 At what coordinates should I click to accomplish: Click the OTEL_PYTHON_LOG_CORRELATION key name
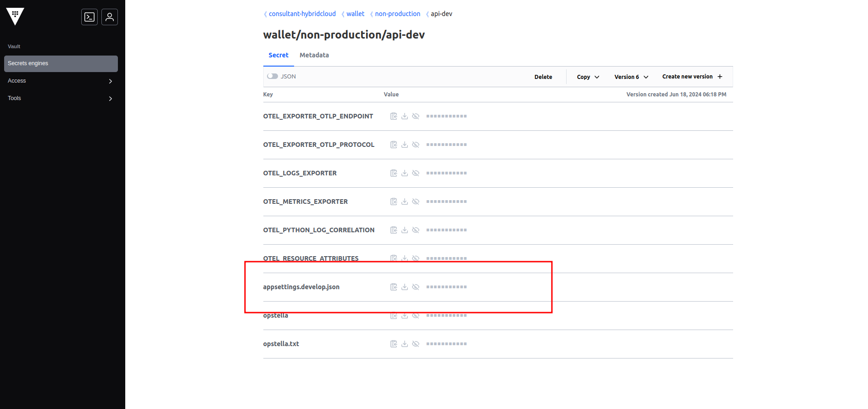[319, 230]
